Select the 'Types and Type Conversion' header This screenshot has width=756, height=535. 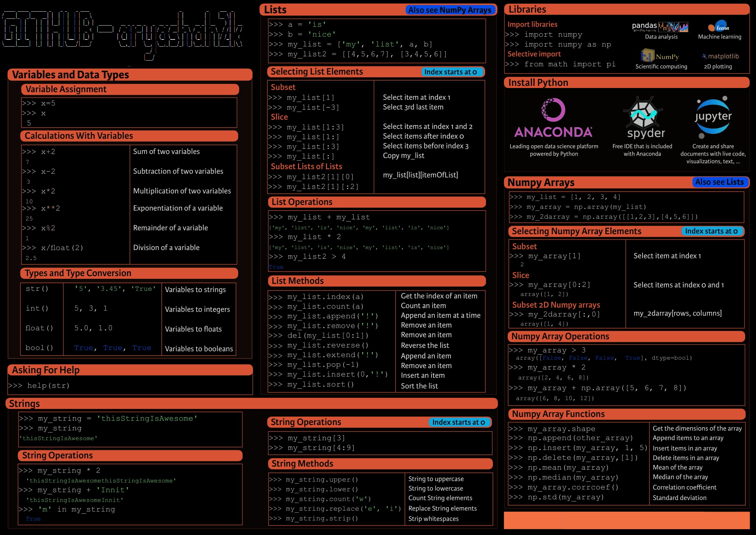click(x=129, y=273)
